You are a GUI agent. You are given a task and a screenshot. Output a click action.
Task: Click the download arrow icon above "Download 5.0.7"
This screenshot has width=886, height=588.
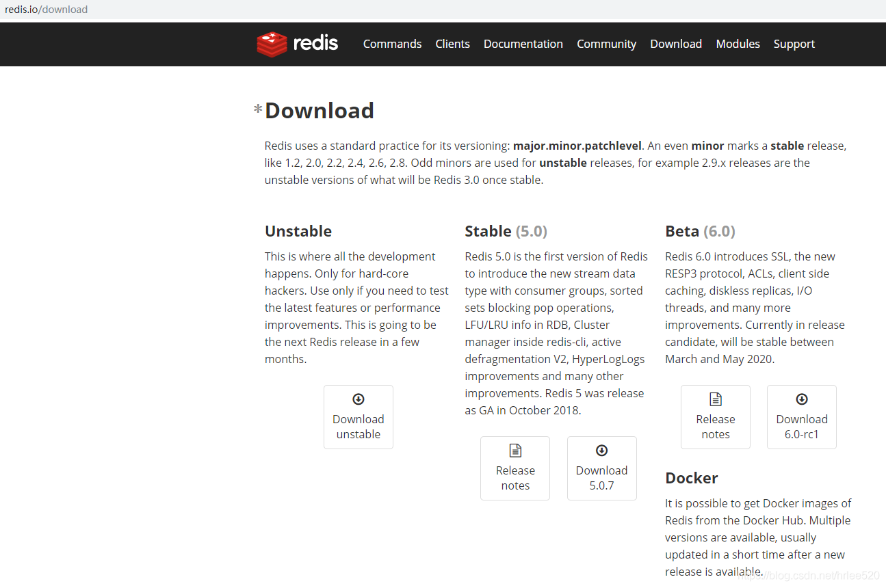coord(602,451)
